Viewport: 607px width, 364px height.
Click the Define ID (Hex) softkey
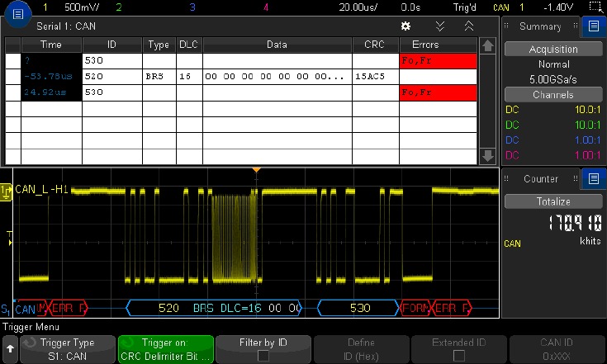point(361,349)
